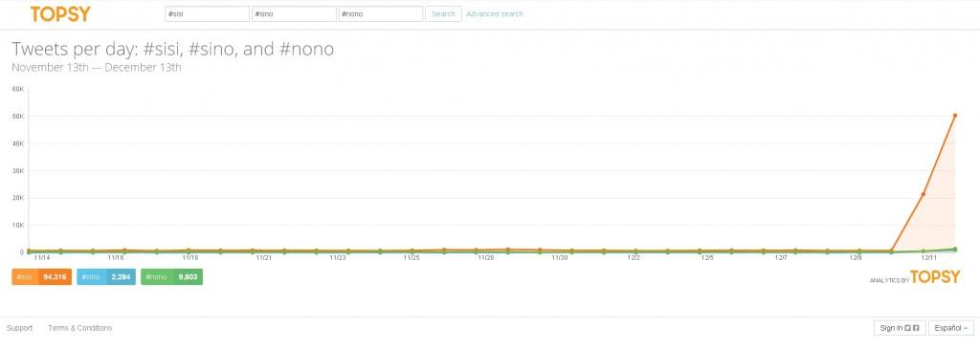980x349 pixels.
Task: Focus the second search field #sino
Action: [294, 13]
